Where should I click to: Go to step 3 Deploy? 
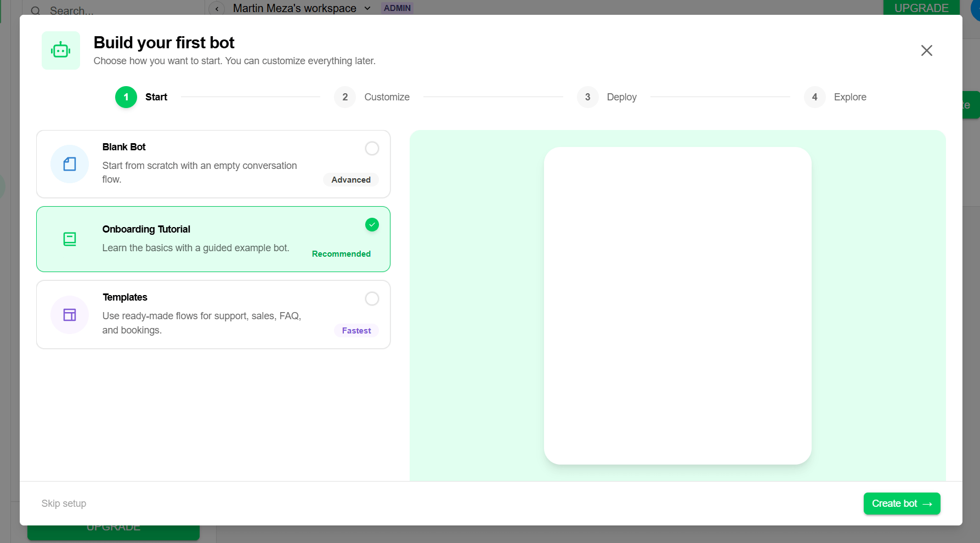click(x=607, y=97)
